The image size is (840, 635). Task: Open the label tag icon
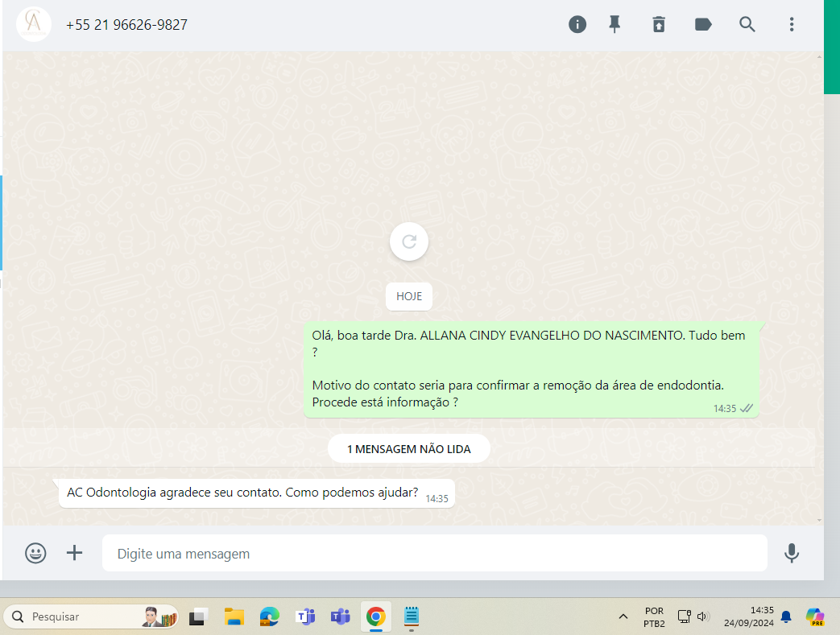point(703,24)
